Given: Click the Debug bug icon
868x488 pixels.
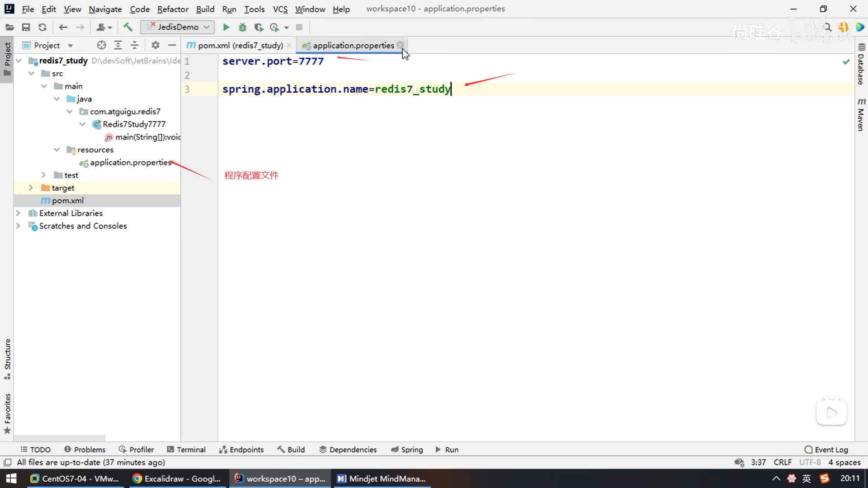Looking at the screenshot, I should coord(242,27).
